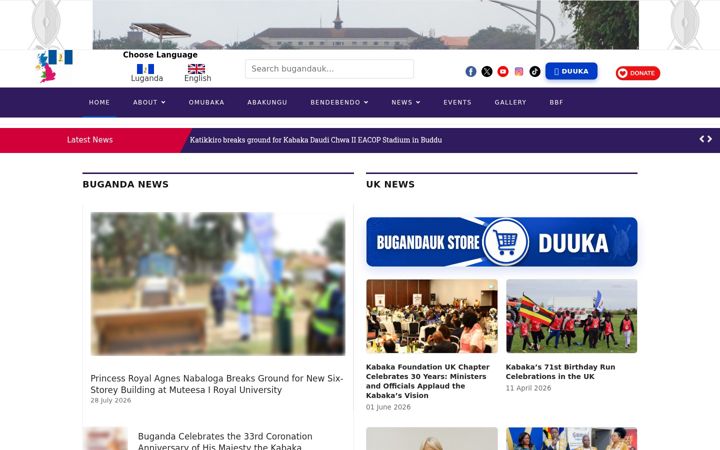Open the Omubaka menu item
This screenshot has width=720, height=450.
206,102
